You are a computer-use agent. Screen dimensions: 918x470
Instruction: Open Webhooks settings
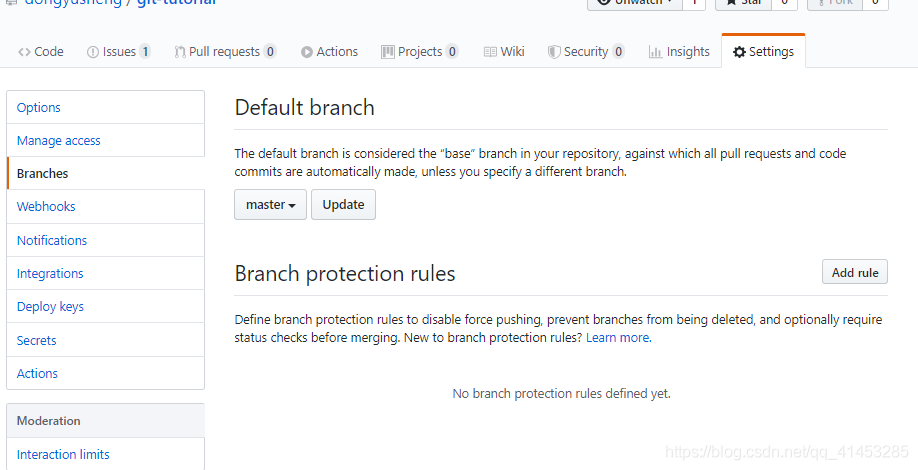pos(105,207)
